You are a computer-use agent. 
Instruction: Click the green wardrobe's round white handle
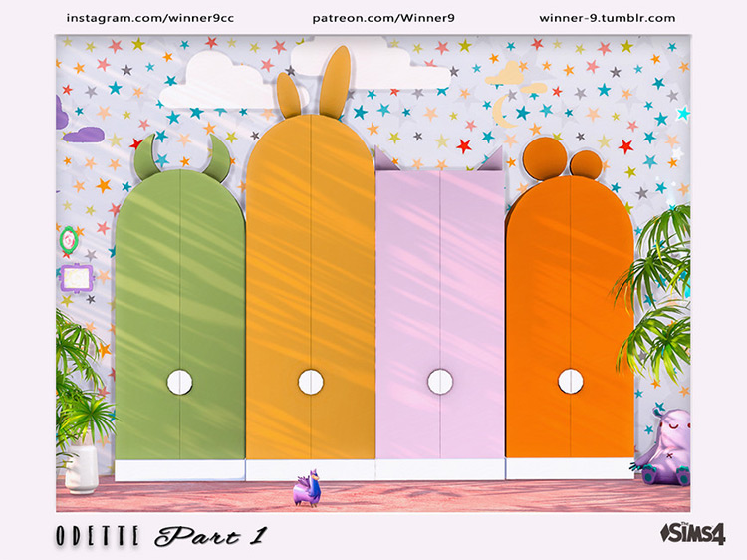pos(179,382)
